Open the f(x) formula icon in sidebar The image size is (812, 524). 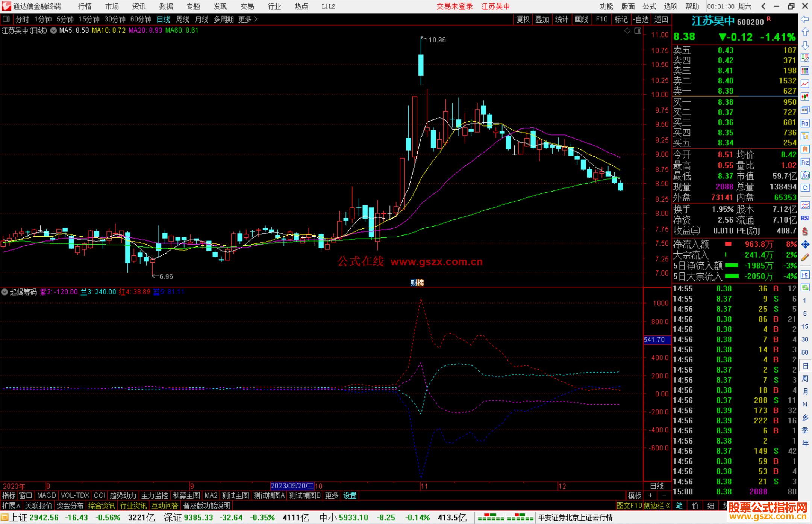coord(805,175)
